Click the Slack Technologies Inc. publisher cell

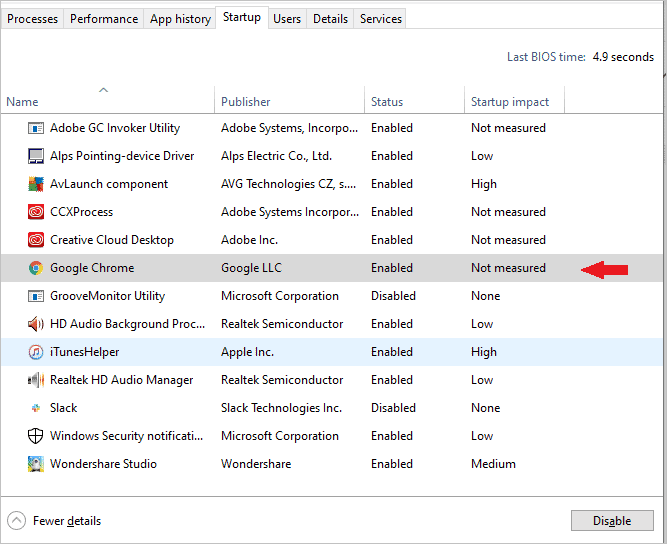281,408
